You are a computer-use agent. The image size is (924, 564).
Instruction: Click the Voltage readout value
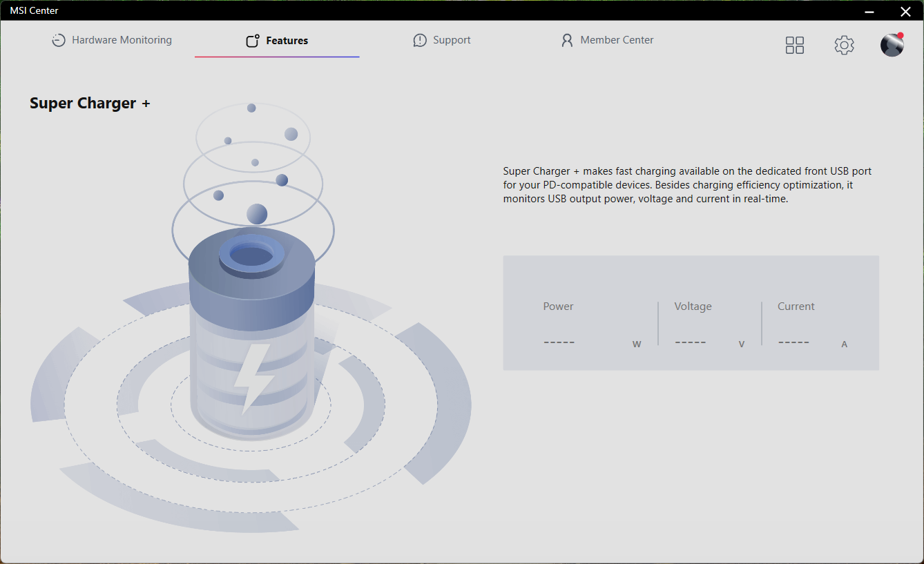[x=690, y=342]
